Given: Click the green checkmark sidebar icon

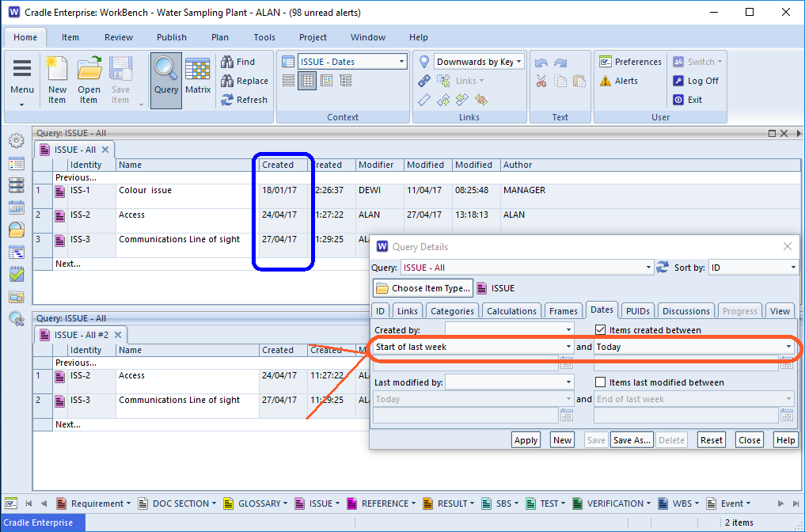Looking at the screenshot, I should click(17, 274).
